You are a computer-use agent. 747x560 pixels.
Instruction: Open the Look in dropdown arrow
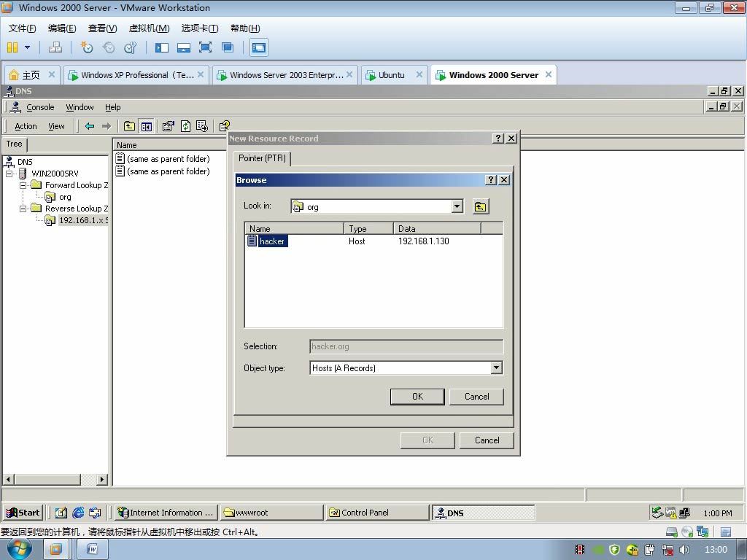click(457, 206)
